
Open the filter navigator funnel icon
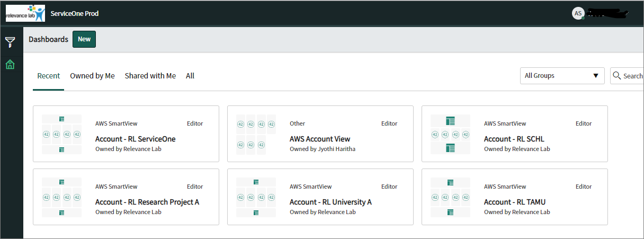[10, 42]
